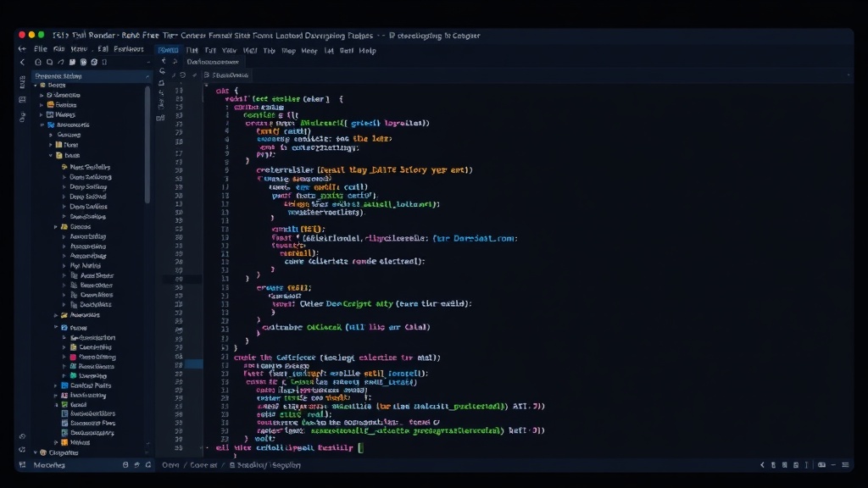Select the tree item with green icon
Screen dimensions: 868x488
click(x=88, y=376)
